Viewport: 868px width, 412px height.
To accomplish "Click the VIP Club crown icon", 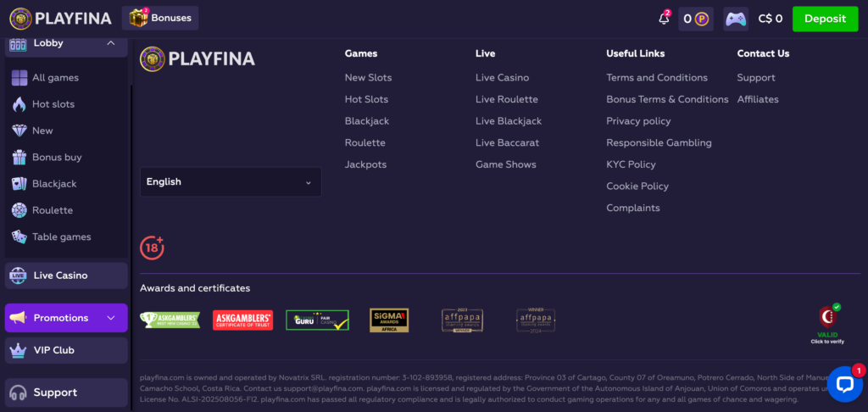I will pos(19,350).
